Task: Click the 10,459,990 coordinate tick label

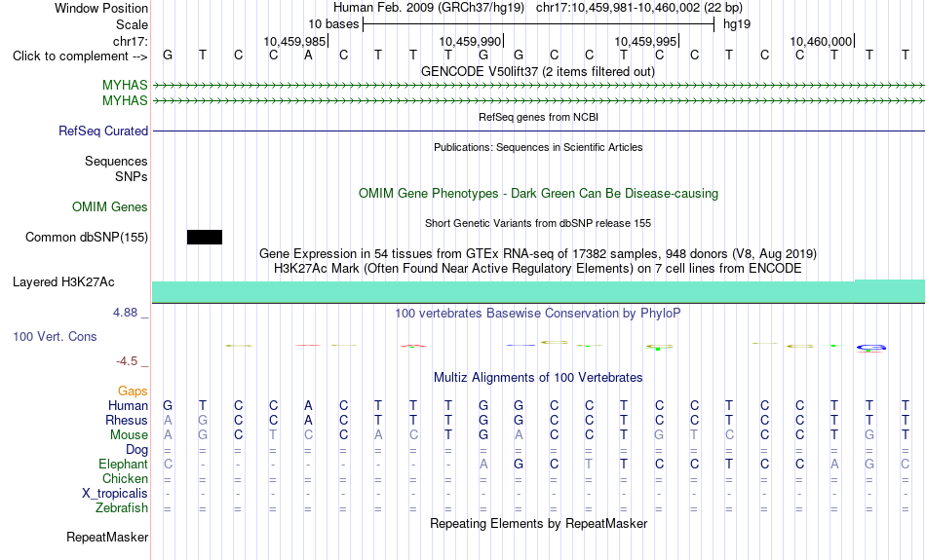Action: 470,41
